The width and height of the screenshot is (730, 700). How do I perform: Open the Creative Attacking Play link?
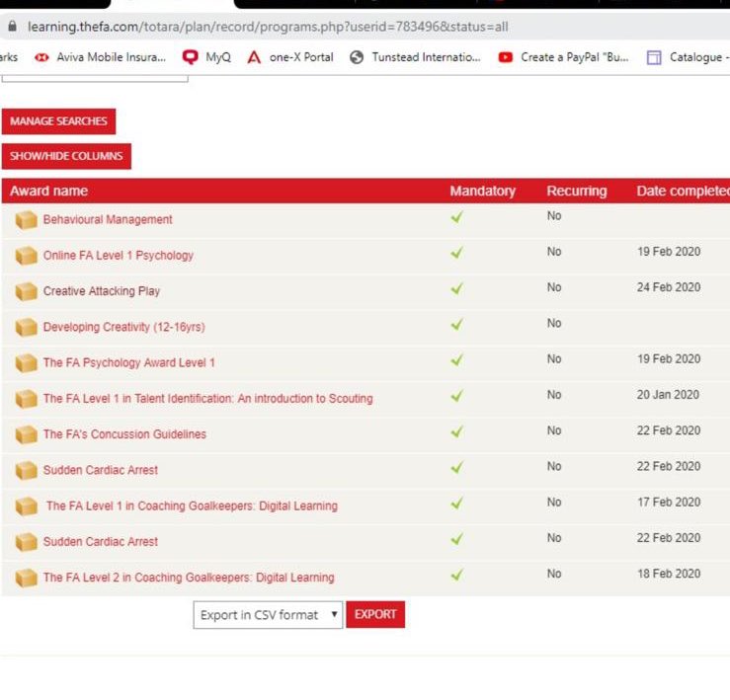102,291
